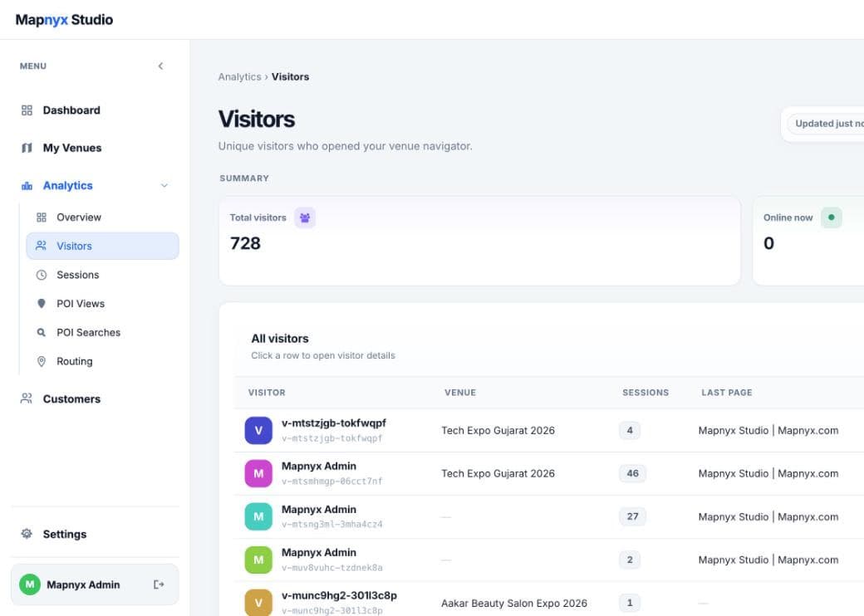Image resolution: width=864 pixels, height=616 pixels.
Task: Click the VISITOR column header
Action: (x=267, y=393)
